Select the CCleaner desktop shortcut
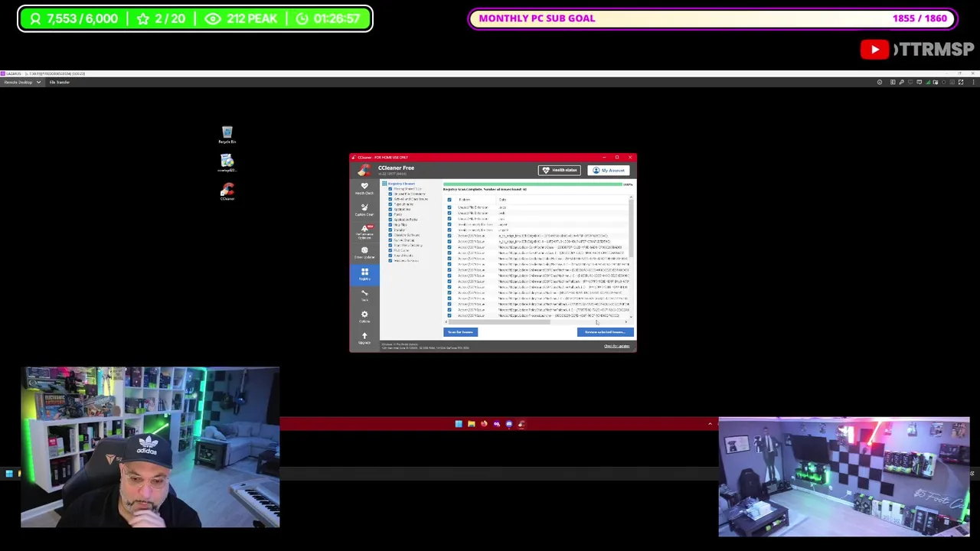 pos(227,191)
